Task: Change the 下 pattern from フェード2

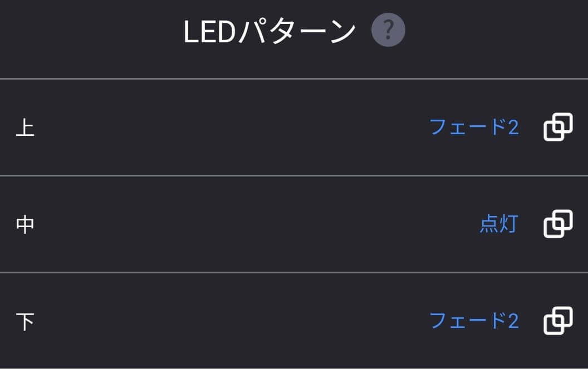Action: pos(474,321)
